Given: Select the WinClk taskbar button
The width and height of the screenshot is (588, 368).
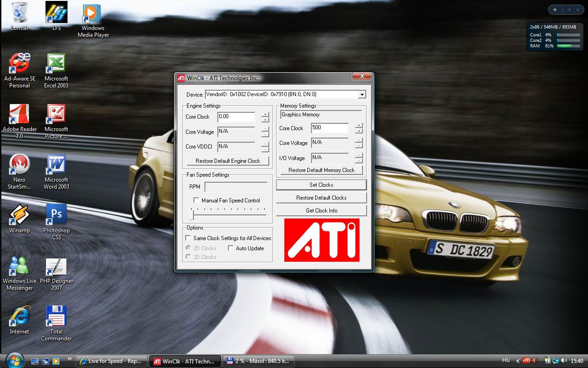Looking at the screenshot, I should [185, 361].
